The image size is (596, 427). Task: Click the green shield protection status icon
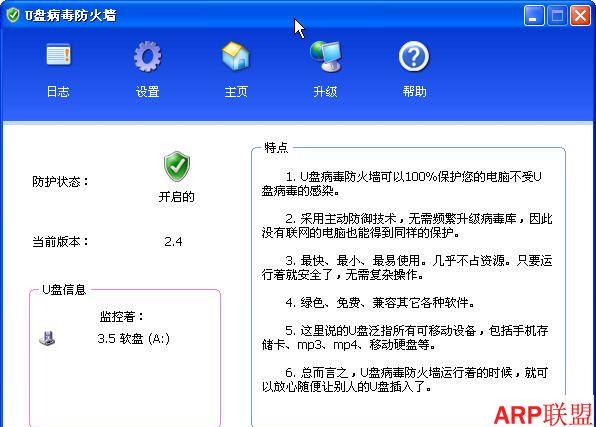point(177,167)
